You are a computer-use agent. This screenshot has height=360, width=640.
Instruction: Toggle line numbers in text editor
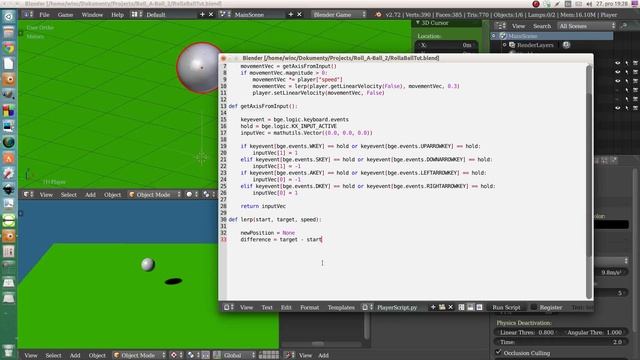coord(461,307)
